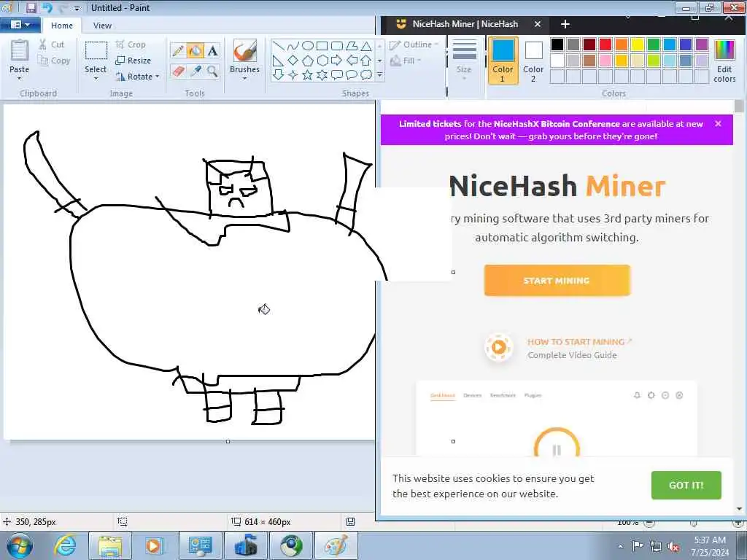The image size is (747, 560).
Task: Switch to the Home ribbon tab
Action: [x=62, y=26]
